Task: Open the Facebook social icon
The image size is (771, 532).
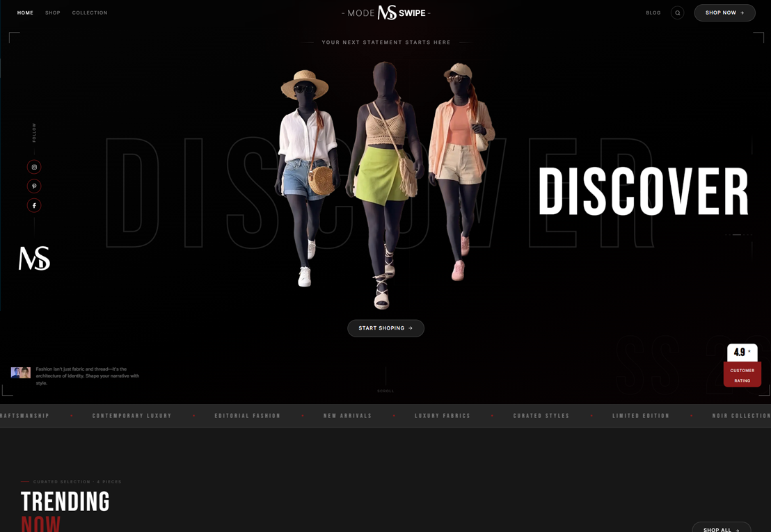Action: tap(34, 205)
